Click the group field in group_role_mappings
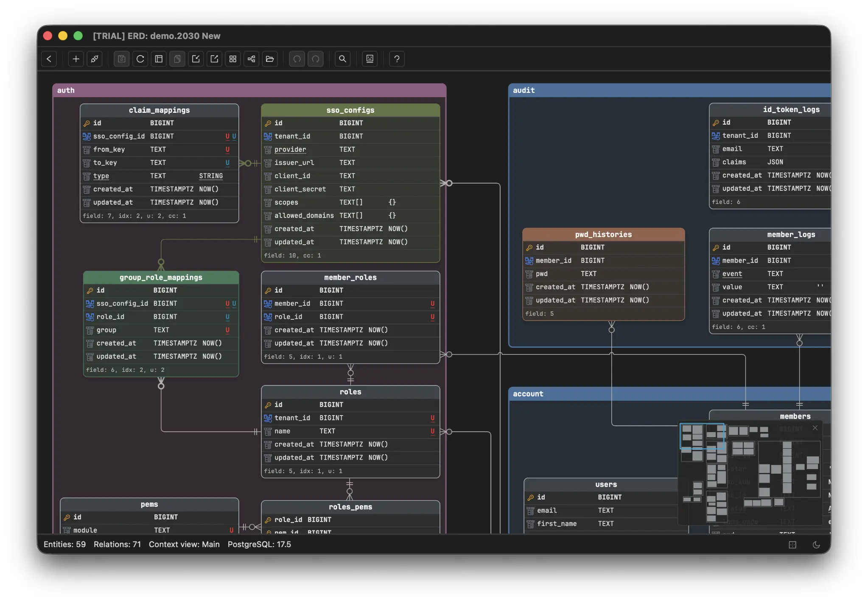868x603 pixels. coord(161,330)
